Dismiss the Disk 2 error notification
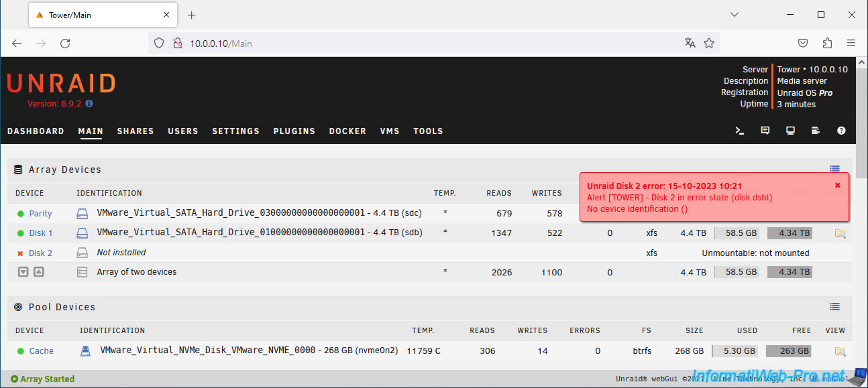Viewport: 868px width, 388px height. [x=837, y=185]
